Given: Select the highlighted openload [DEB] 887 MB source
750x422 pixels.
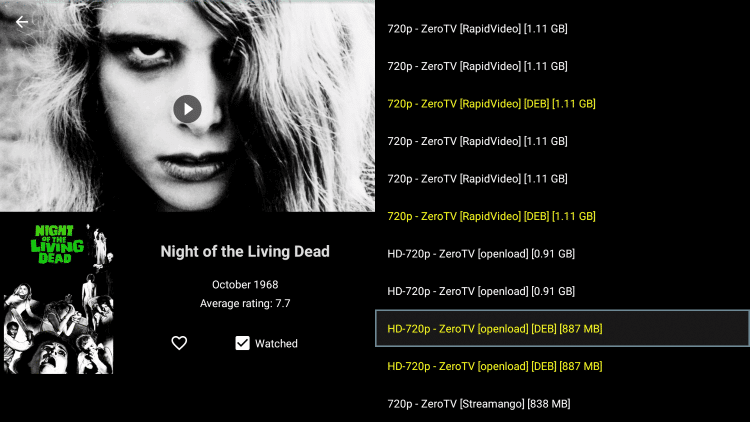Looking at the screenshot, I should click(x=562, y=329).
